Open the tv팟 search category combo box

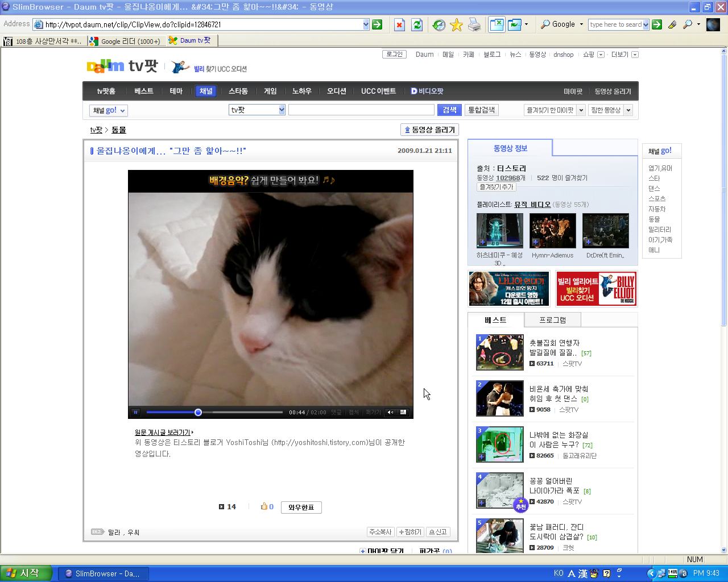[257, 110]
